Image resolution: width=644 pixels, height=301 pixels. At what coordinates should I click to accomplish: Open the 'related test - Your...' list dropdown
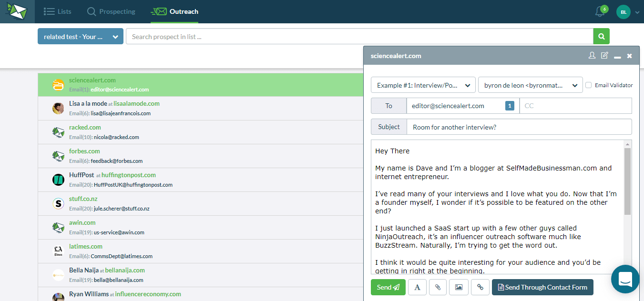pyautogui.click(x=81, y=37)
